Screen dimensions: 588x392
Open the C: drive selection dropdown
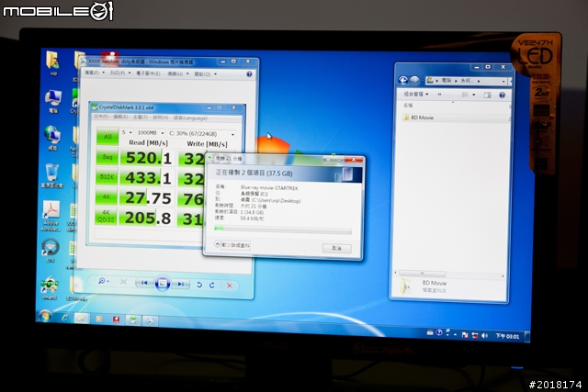click(x=201, y=134)
